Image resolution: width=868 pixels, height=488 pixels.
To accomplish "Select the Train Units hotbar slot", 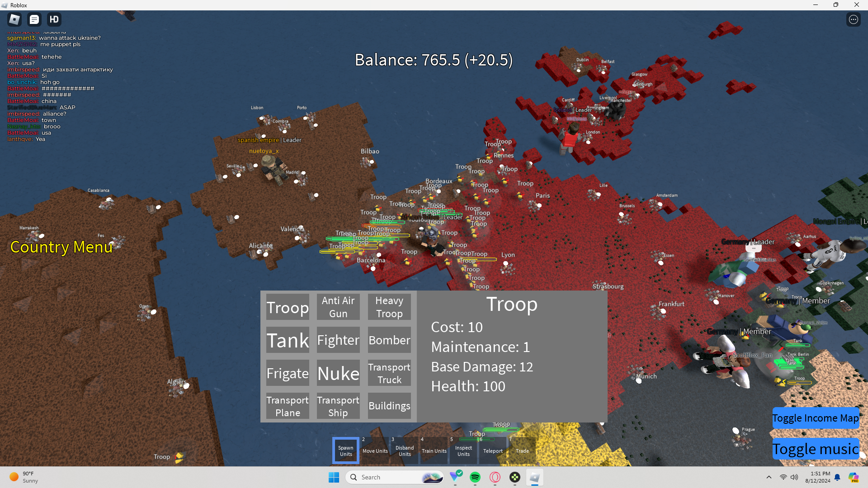I will pyautogui.click(x=434, y=450).
